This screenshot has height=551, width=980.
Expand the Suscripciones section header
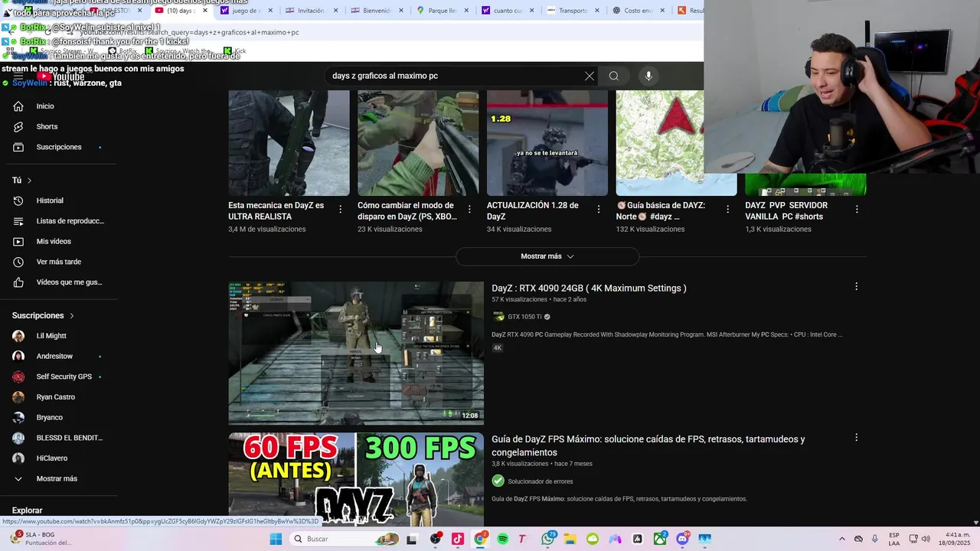[44, 315]
